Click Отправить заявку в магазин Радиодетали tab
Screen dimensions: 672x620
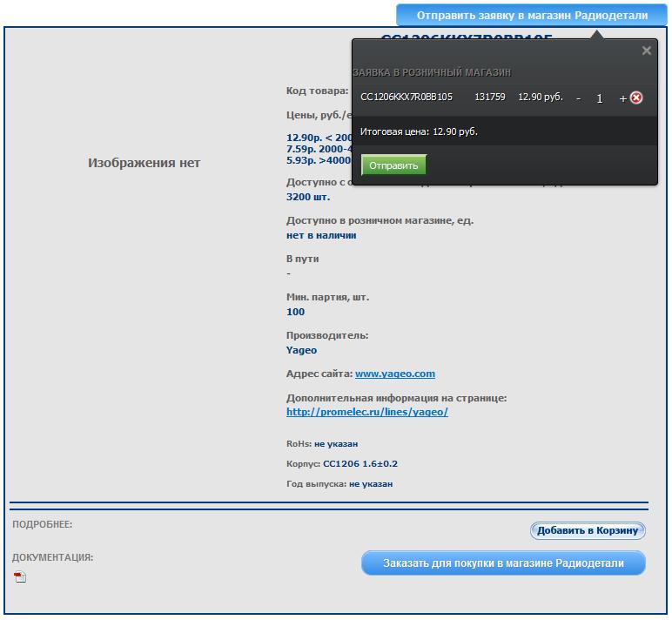532,16
